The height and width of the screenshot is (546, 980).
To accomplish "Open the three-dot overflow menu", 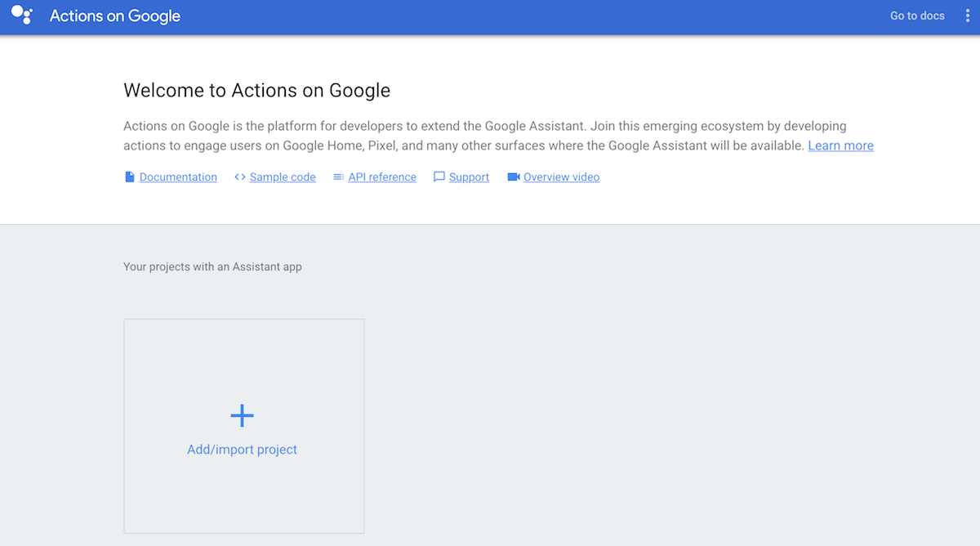I will pyautogui.click(x=967, y=16).
